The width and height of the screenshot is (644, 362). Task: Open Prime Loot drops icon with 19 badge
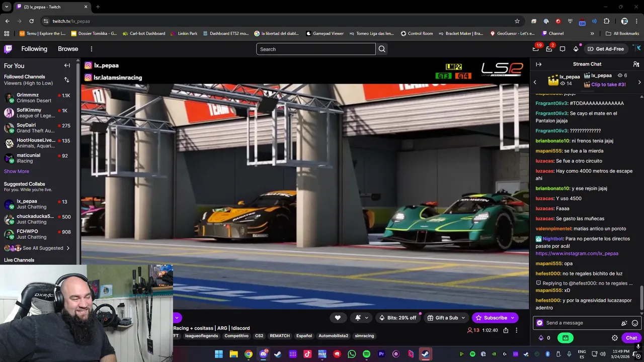point(536,49)
